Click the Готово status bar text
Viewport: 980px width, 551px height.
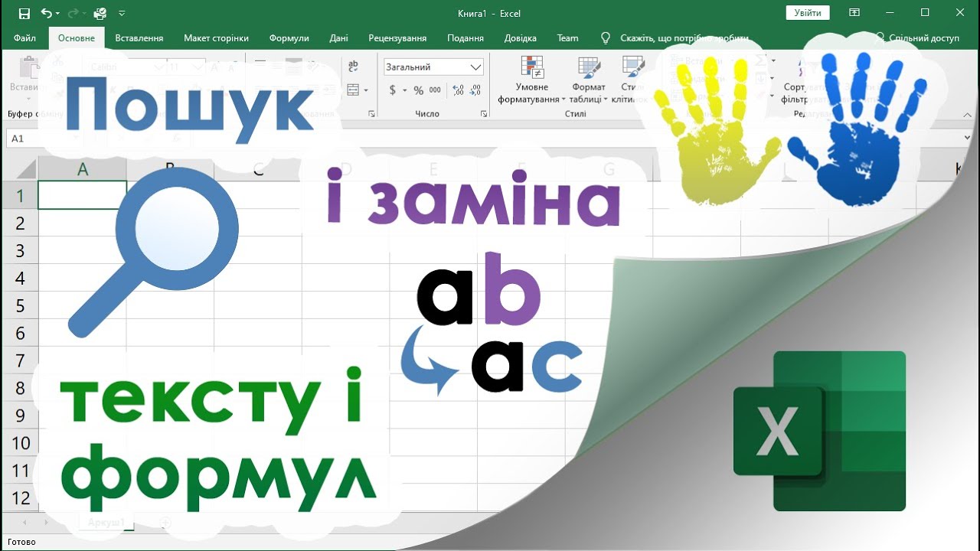(x=21, y=542)
